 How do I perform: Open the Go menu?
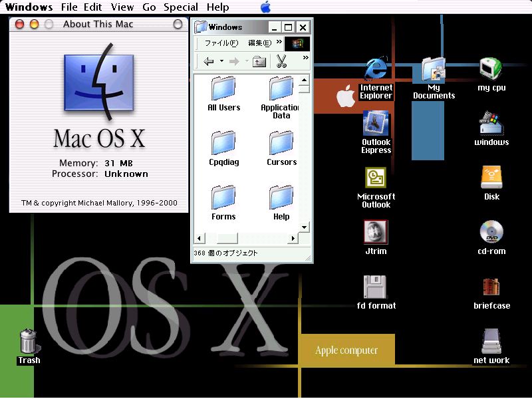click(149, 7)
